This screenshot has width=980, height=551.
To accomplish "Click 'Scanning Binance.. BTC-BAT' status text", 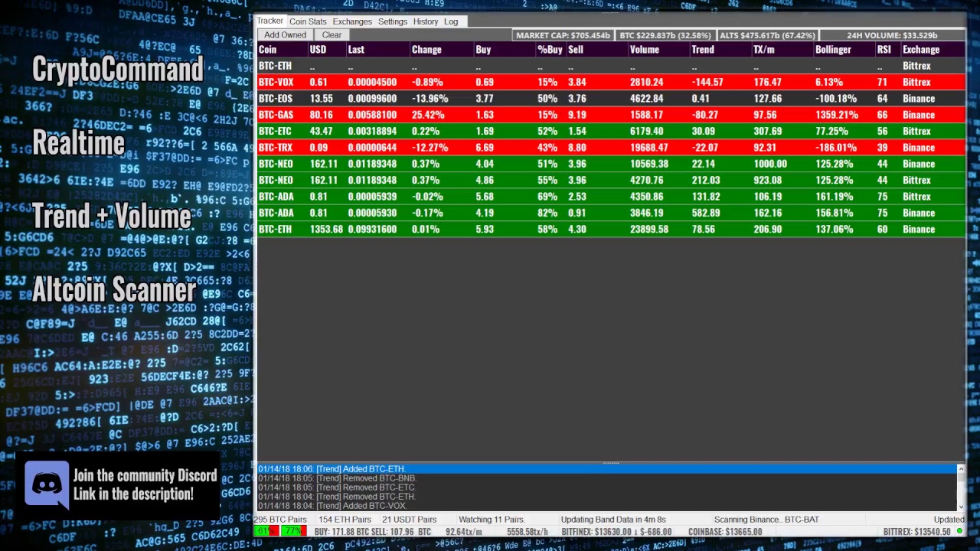I will (766, 520).
